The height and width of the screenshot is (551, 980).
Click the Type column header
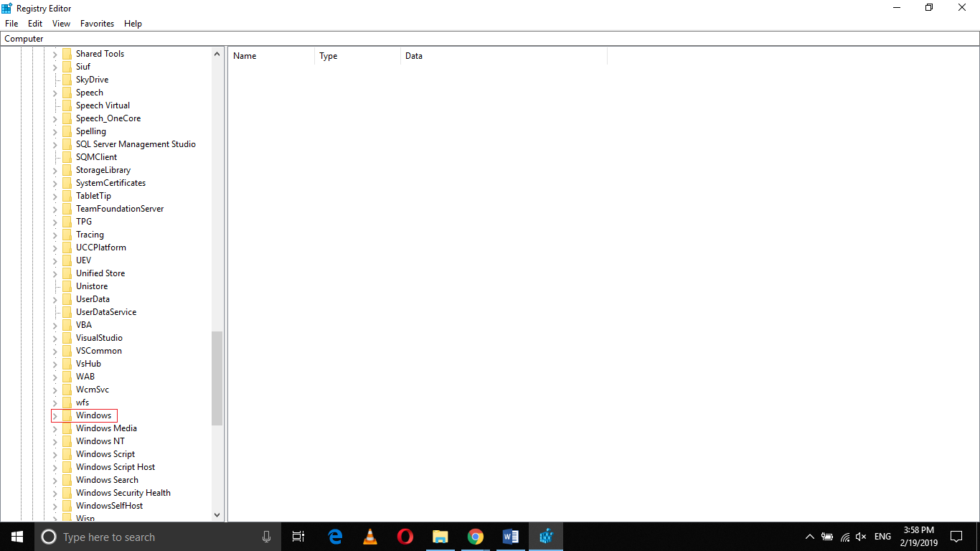click(x=357, y=56)
